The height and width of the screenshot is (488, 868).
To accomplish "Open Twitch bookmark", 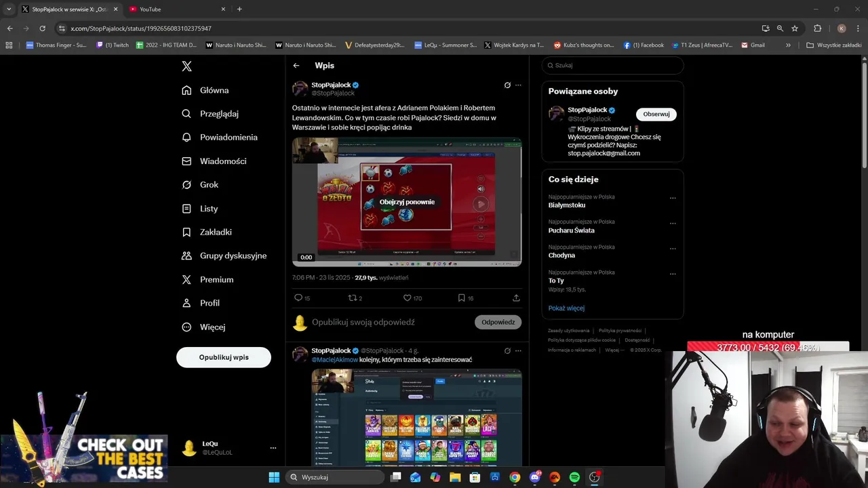I will (x=113, y=45).
